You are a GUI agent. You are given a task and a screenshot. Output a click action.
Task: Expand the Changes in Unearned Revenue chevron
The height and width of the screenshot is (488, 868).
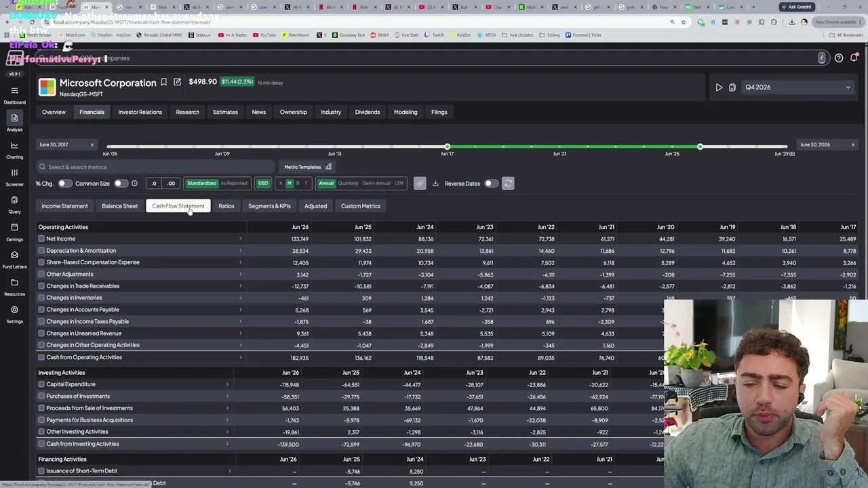(x=240, y=333)
